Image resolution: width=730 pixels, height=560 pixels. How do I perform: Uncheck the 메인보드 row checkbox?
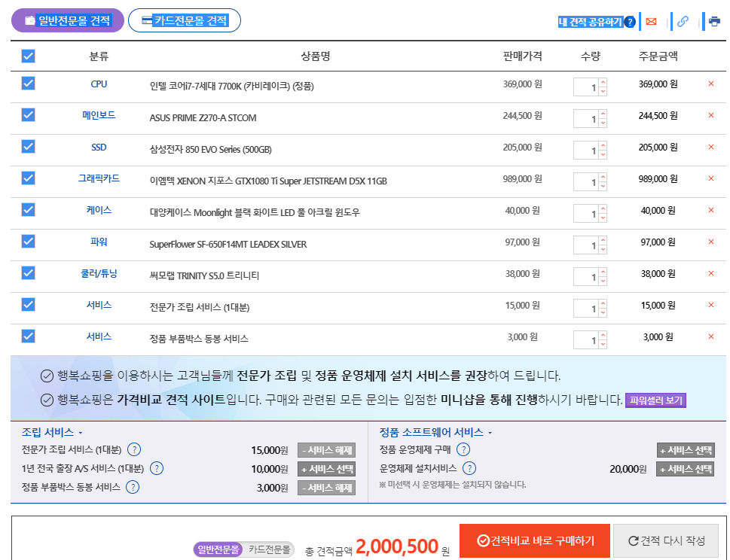click(29, 115)
